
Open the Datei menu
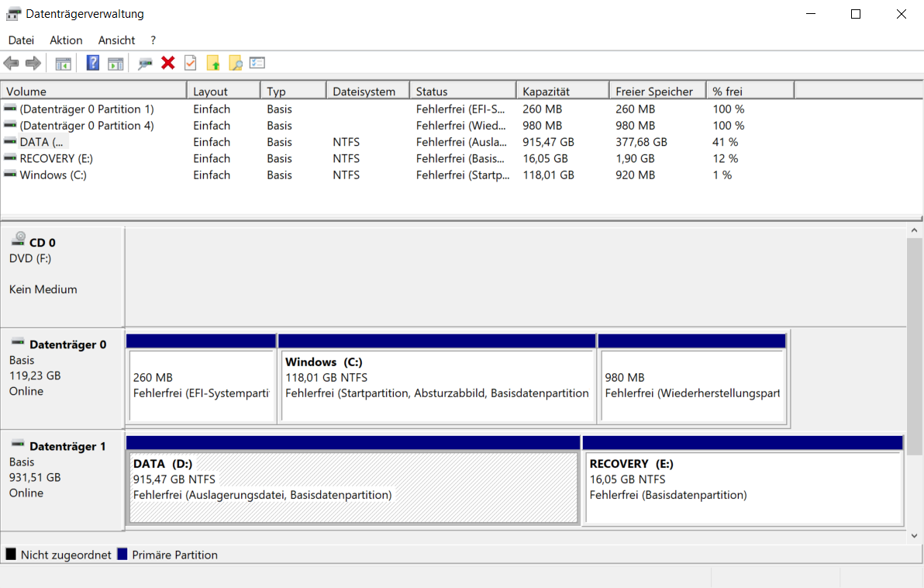click(21, 40)
